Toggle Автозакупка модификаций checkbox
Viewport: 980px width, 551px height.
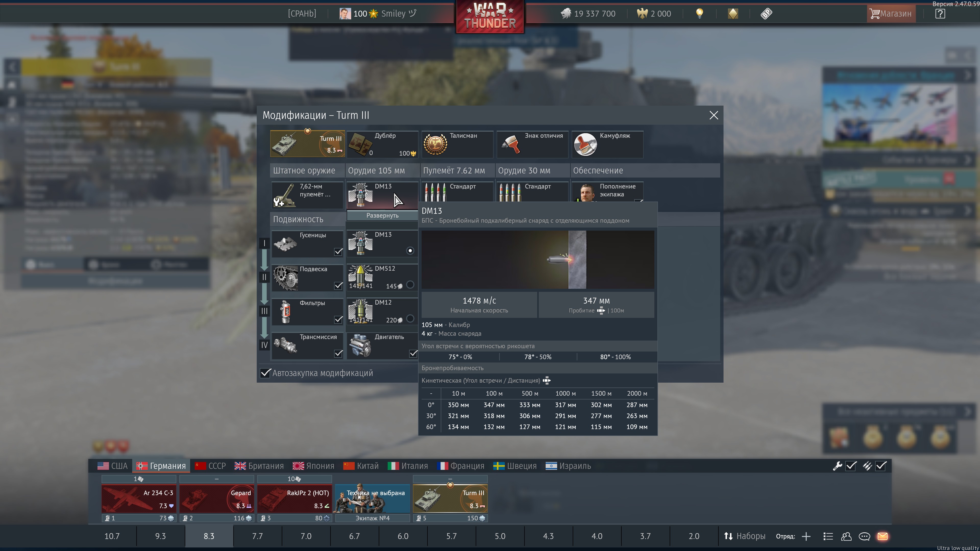pyautogui.click(x=265, y=373)
